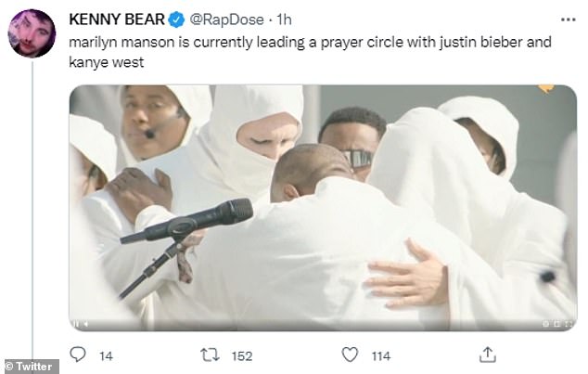Pause the video with the player pause icon
This screenshot has width=588, height=374.
[x=76, y=325]
